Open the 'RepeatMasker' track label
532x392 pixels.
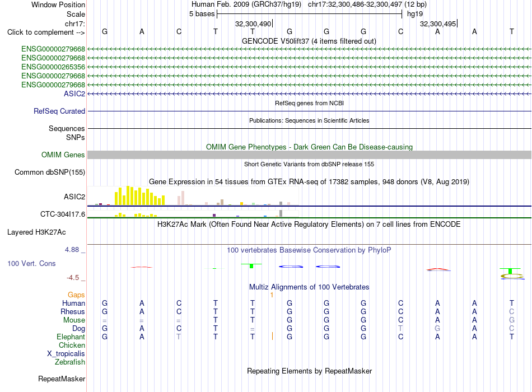point(62,379)
